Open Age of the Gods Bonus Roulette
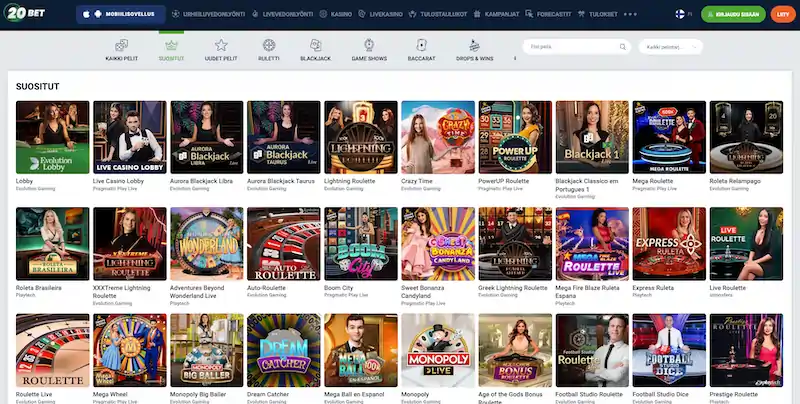The image size is (800, 404). point(515,350)
